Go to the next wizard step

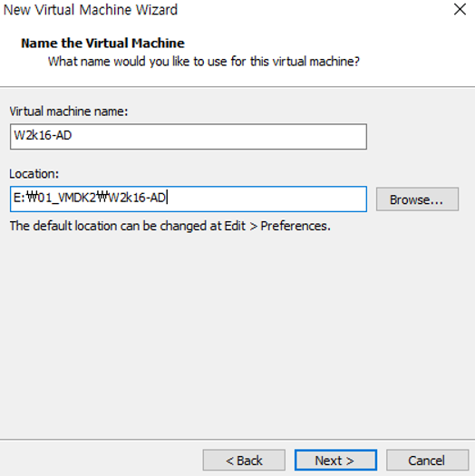tap(335, 461)
